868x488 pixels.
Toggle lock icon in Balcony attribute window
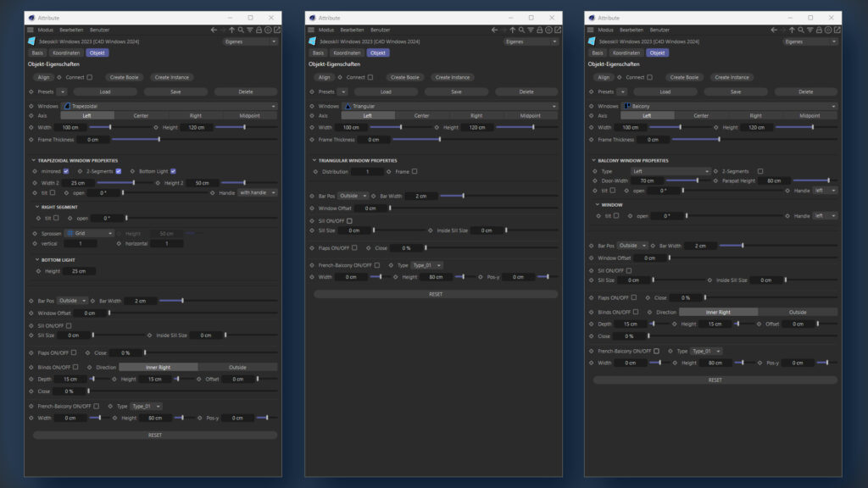[819, 30]
